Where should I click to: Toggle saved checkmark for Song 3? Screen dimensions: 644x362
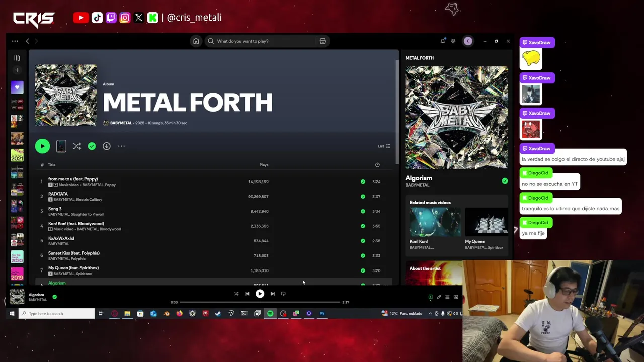click(363, 211)
